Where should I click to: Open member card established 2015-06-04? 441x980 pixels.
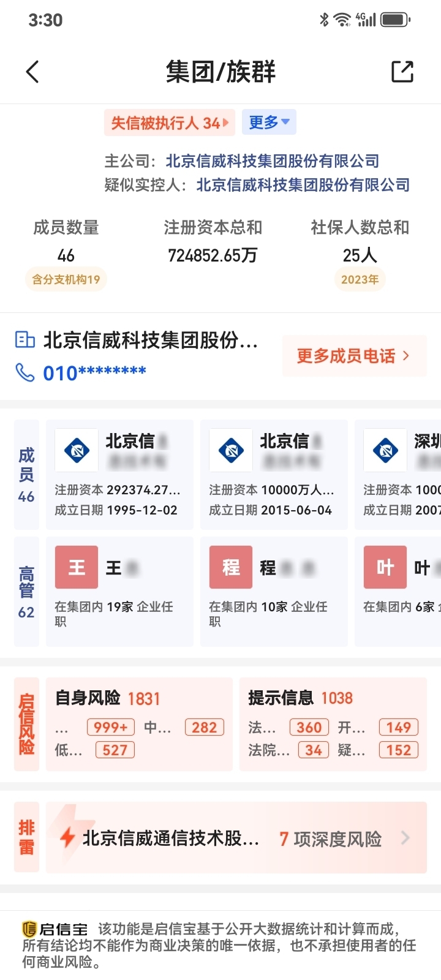tap(274, 475)
